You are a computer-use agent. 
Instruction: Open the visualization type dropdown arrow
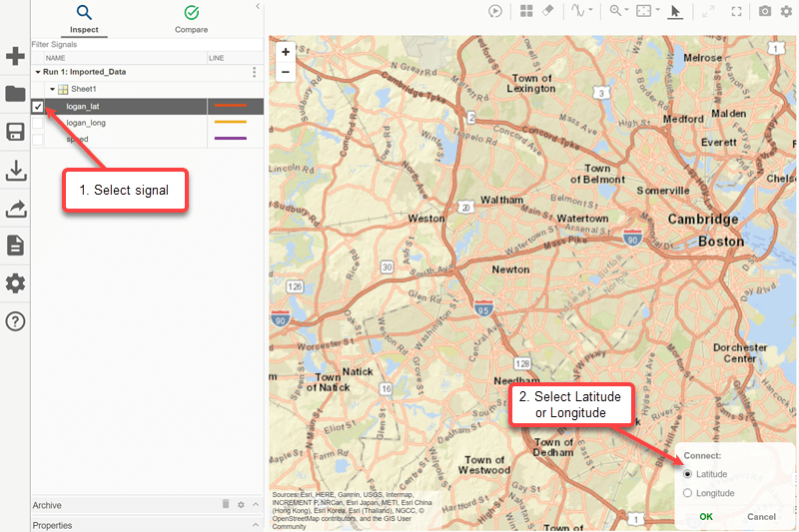click(591, 11)
